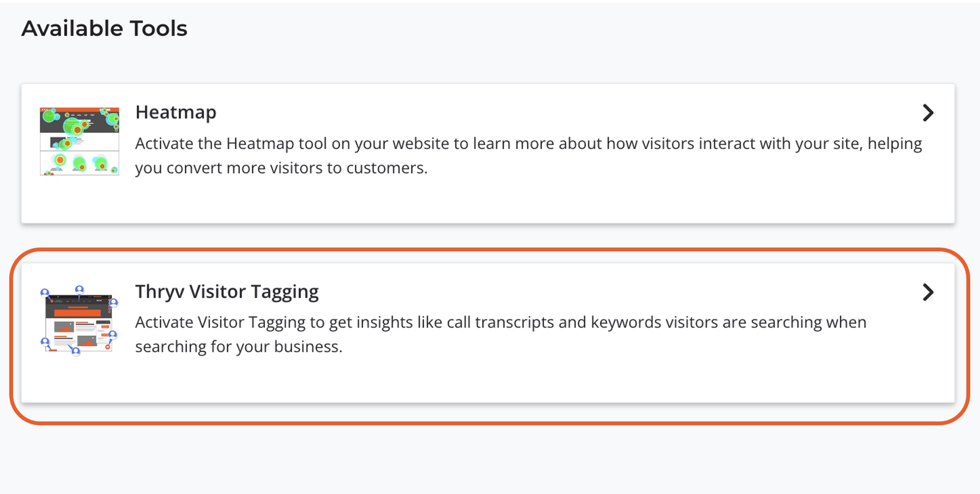Click 'searching for your business.' text line

click(239, 347)
